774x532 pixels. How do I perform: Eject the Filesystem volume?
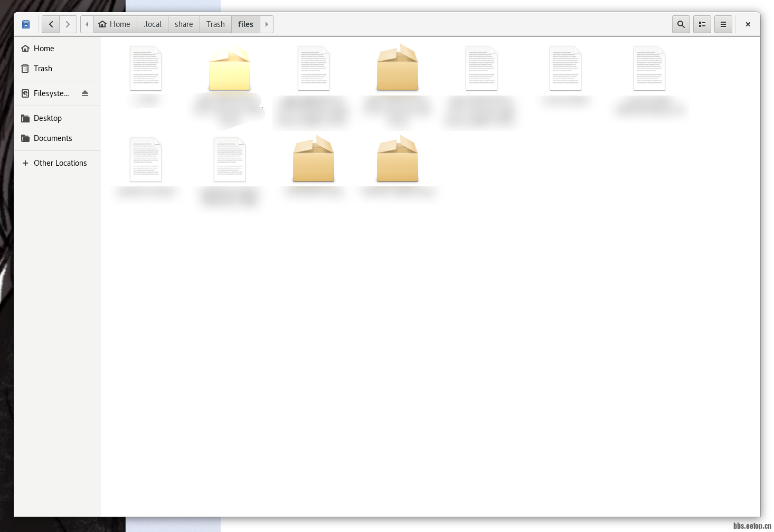(85, 93)
